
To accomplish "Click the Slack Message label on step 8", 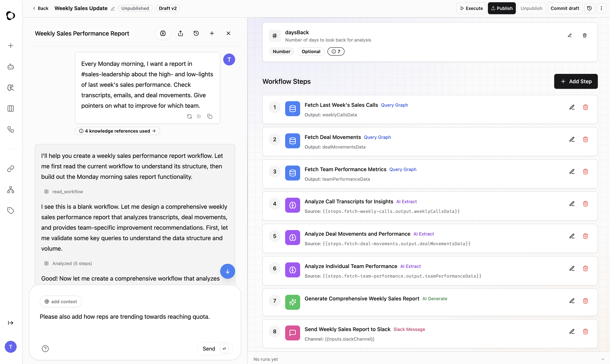I will point(409,329).
